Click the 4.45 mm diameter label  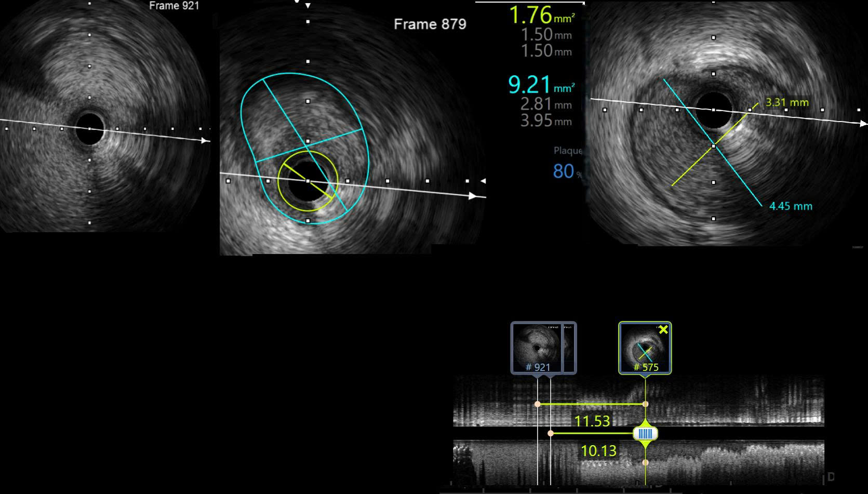point(791,206)
